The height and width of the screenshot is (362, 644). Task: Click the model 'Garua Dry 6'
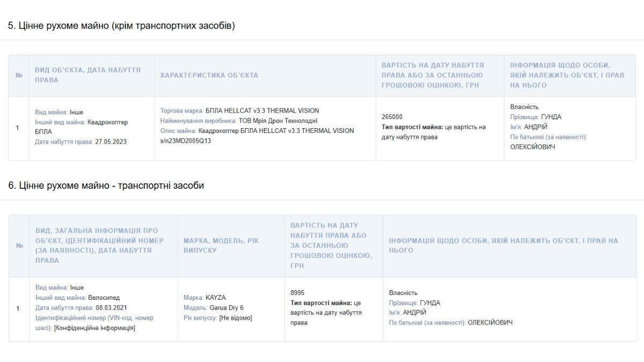coord(226,308)
